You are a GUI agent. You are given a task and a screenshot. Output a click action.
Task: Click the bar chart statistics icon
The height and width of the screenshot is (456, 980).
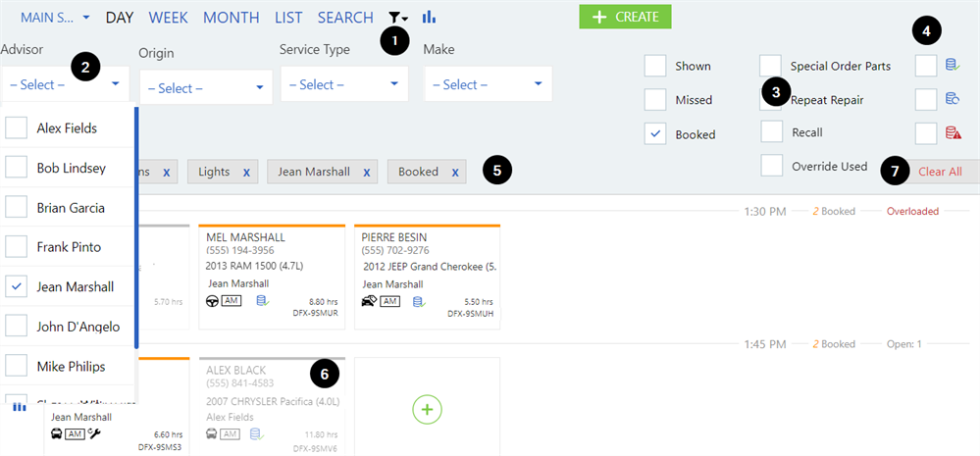(429, 18)
